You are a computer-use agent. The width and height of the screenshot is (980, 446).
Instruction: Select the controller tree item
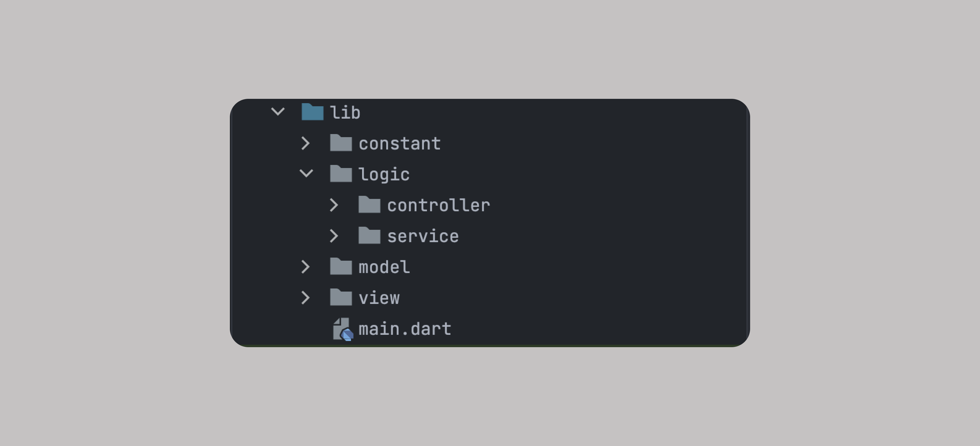click(438, 205)
